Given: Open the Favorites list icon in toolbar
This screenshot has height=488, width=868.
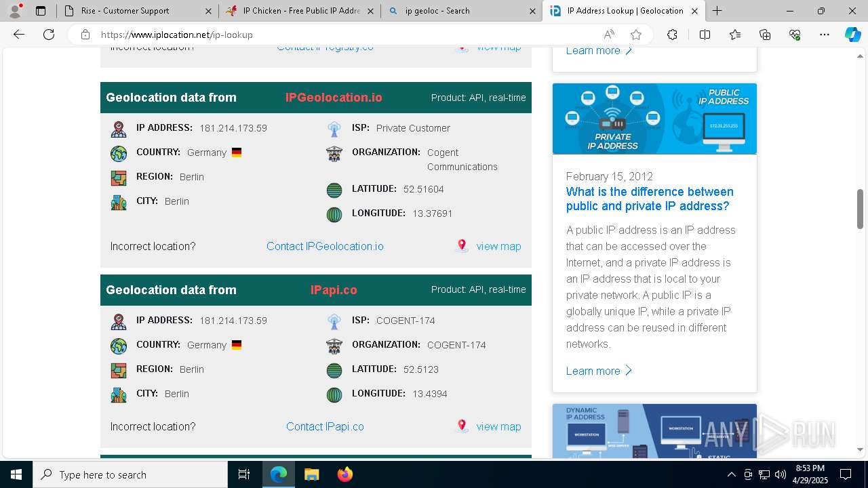Looking at the screenshot, I should (735, 35).
